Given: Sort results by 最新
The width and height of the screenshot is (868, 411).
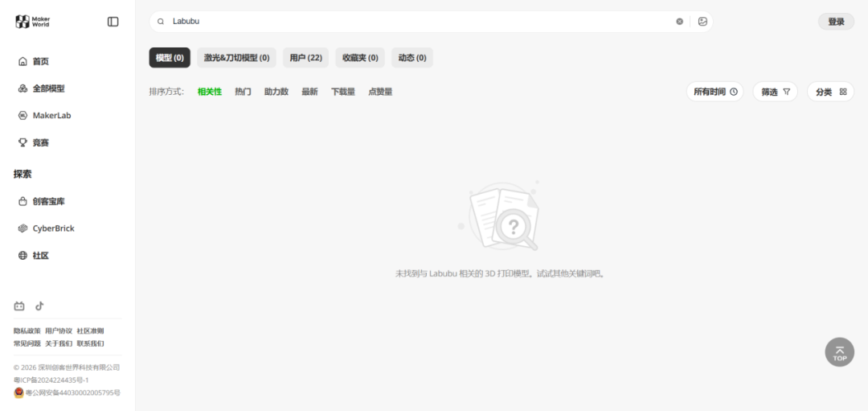Looking at the screenshot, I should pos(309,92).
